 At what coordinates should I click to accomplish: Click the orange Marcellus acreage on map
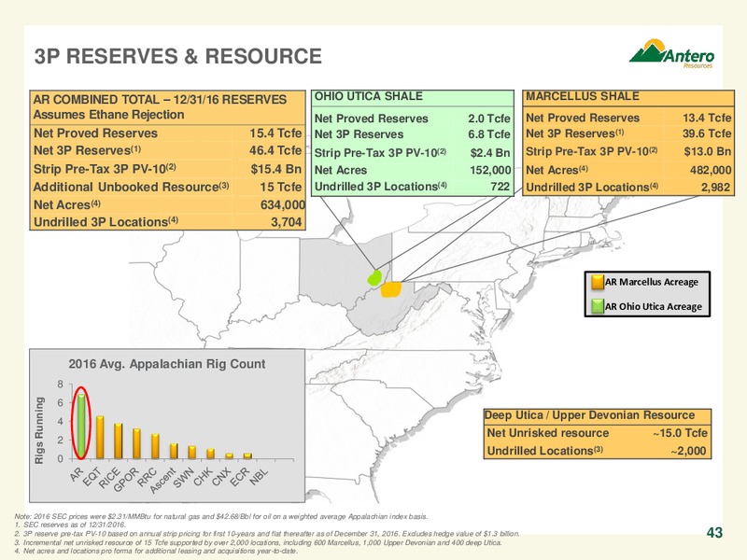391,289
